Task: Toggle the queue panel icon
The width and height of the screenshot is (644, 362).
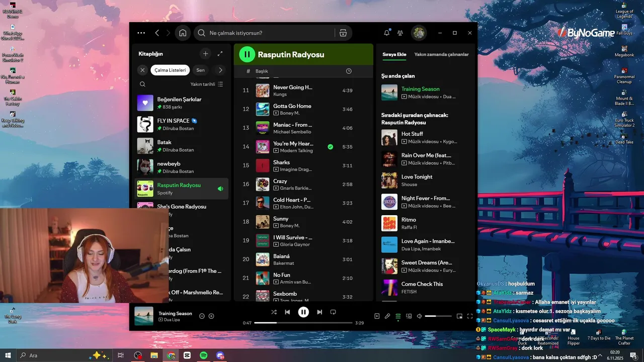Action: (x=398, y=316)
